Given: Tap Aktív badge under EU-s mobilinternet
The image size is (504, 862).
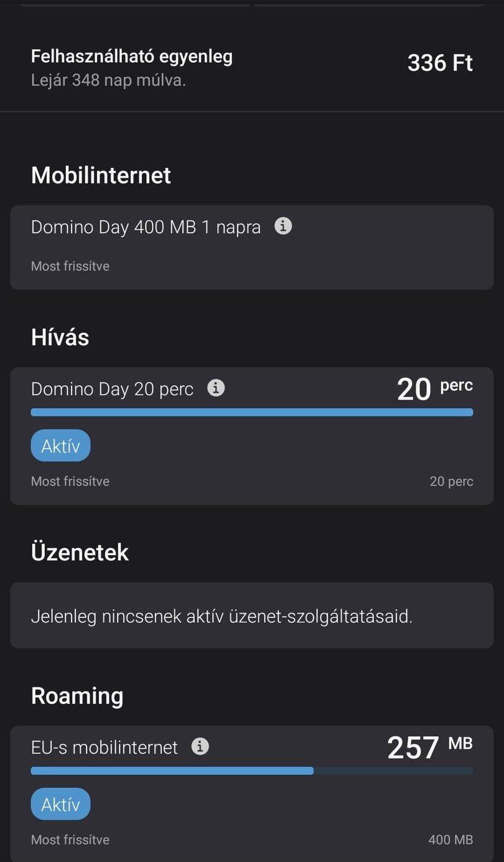Looking at the screenshot, I should coord(60,804).
